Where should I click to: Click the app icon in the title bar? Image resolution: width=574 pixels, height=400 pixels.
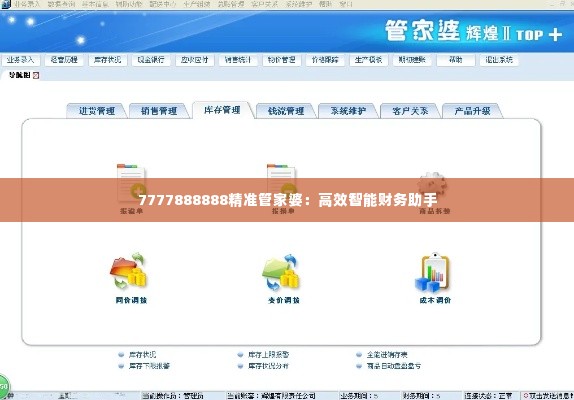(x=5, y=4)
